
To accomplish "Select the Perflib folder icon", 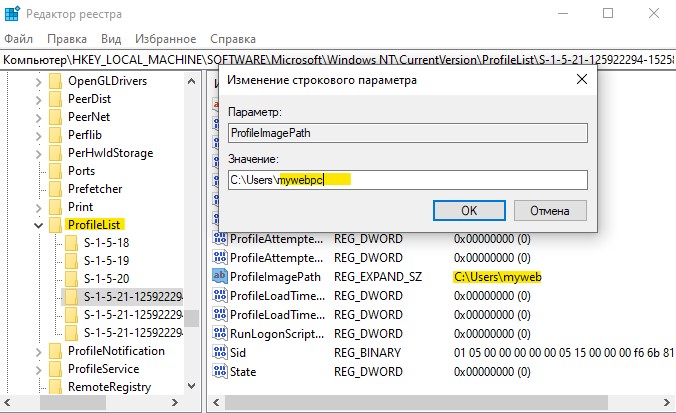I will [56, 135].
